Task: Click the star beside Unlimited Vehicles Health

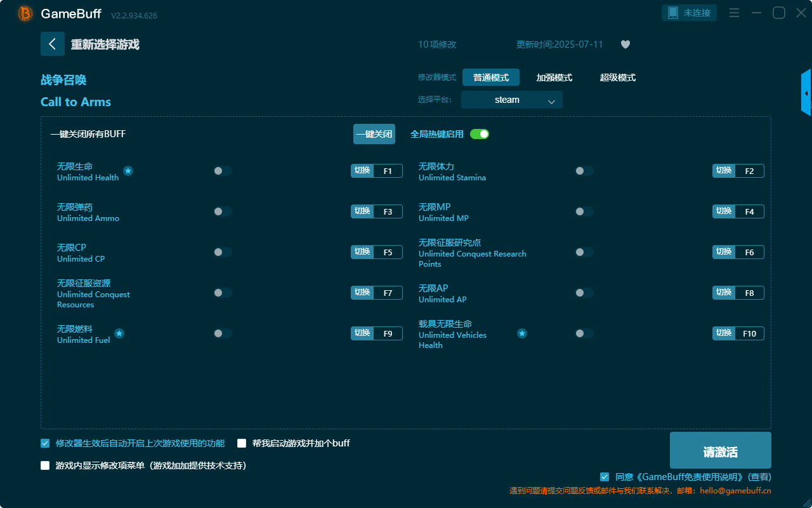Action: click(521, 333)
